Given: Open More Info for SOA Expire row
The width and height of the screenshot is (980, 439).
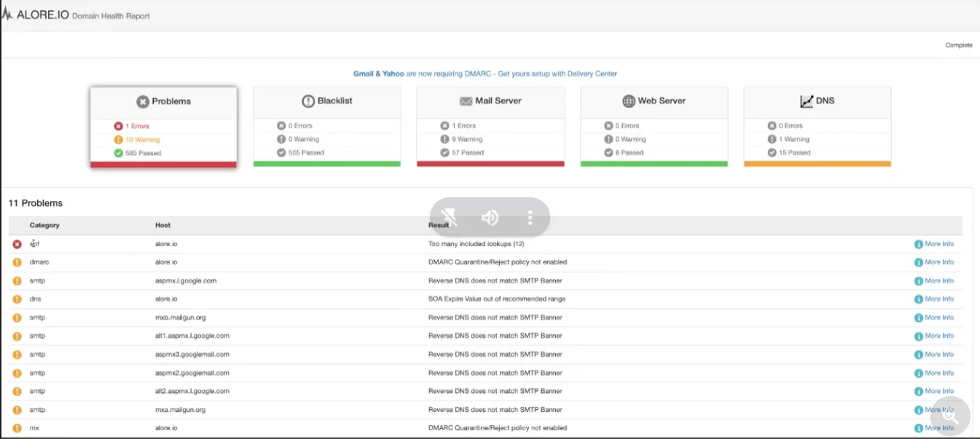Looking at the screenshot, I should click(934, 299).
